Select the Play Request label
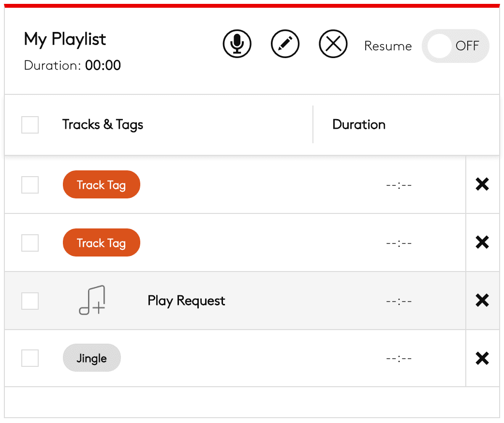Image resolution: width=504 pixels, height=423 pixels. coord(186,301)
